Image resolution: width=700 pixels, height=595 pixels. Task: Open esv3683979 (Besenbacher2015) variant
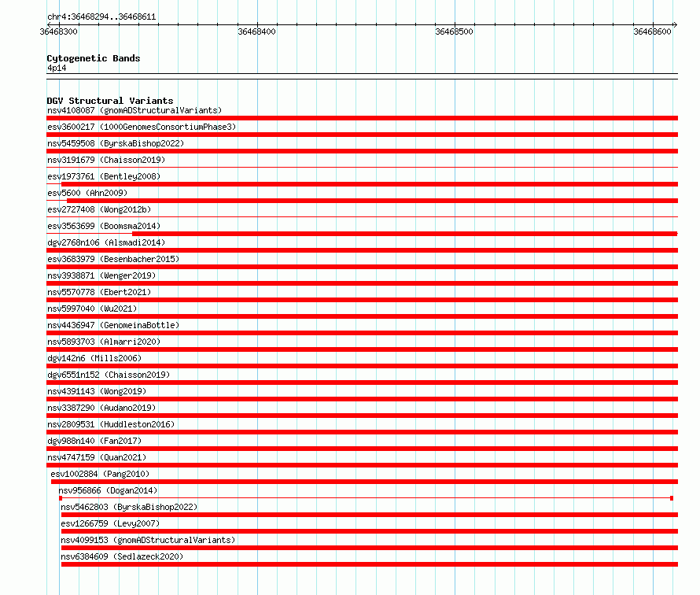tap(113, 259)
